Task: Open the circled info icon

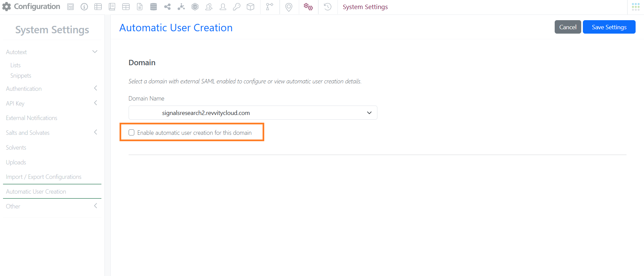Action: click(84, 7)
